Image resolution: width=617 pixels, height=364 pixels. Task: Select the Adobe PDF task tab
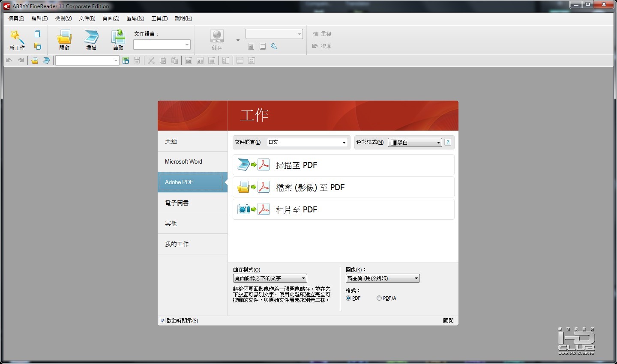[x=192, y=182]
